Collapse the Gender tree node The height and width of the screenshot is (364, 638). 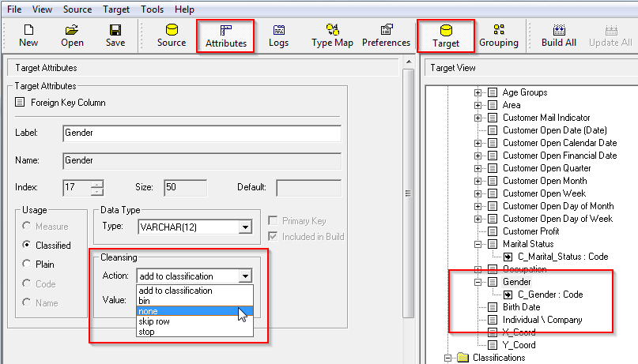478,282
